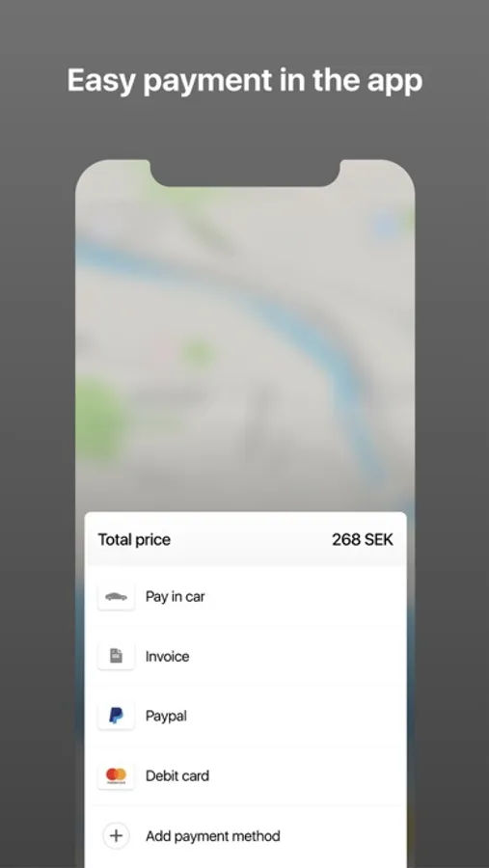Image resolution: width=489 pixels, height=868 pixels.
Task: Click the large green park on map
Action: (99, 420)
